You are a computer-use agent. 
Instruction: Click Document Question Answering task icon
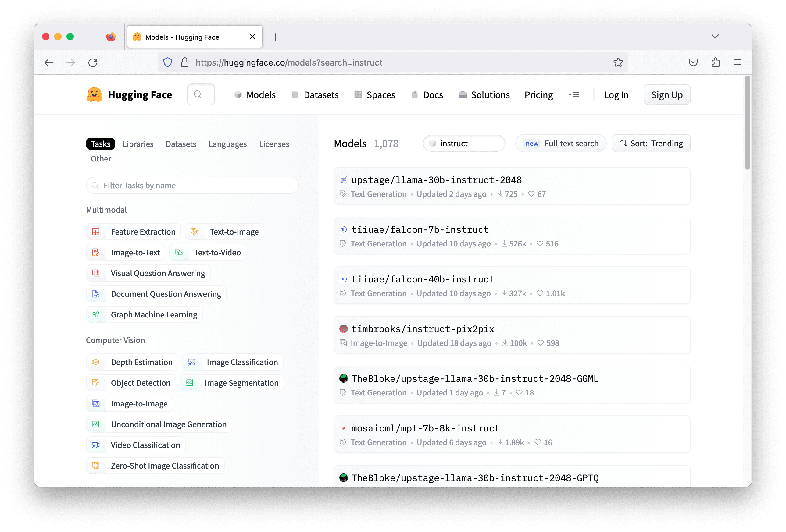(x=96, y=294)
